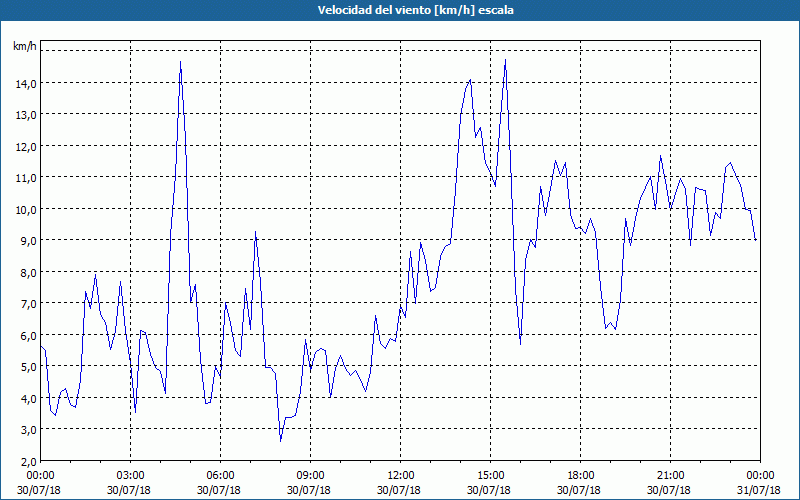Select the "14,0" y-axis label
This screenshot has width=800, height=500.
(26, 84)
